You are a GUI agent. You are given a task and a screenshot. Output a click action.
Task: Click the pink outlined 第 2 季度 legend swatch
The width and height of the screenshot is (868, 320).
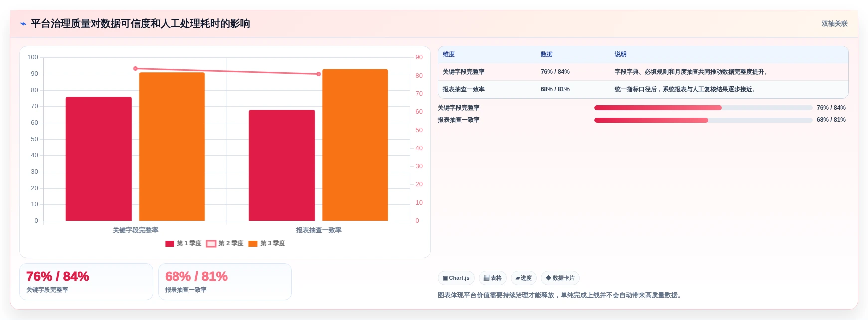[x=211, y=244]
